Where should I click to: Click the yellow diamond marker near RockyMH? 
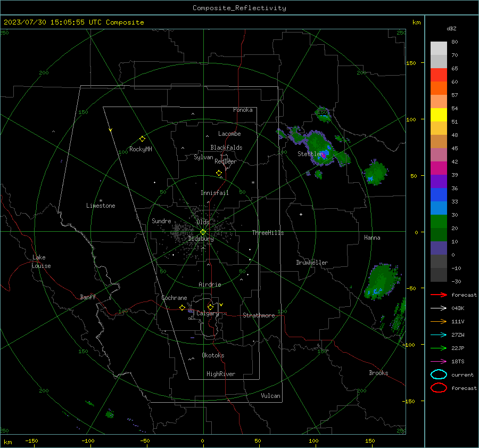point(142,139)
